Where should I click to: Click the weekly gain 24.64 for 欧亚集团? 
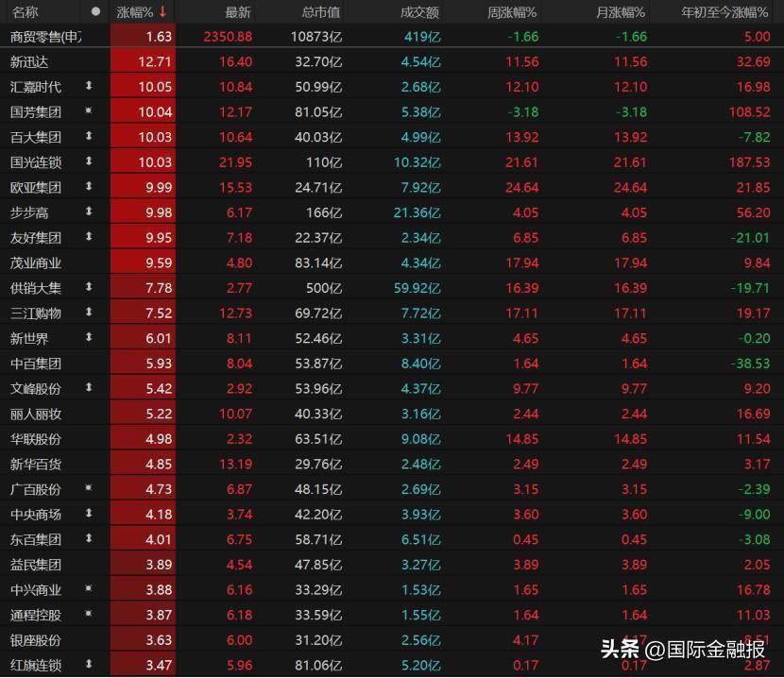click(x=522, y=188)
